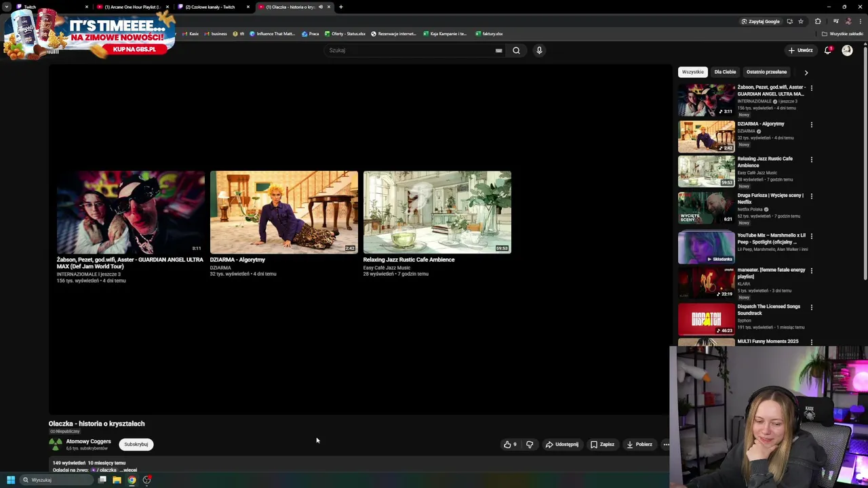The image size is (868, 488).
Task: Activate voice search microphone icon
Action: point(539,50)
